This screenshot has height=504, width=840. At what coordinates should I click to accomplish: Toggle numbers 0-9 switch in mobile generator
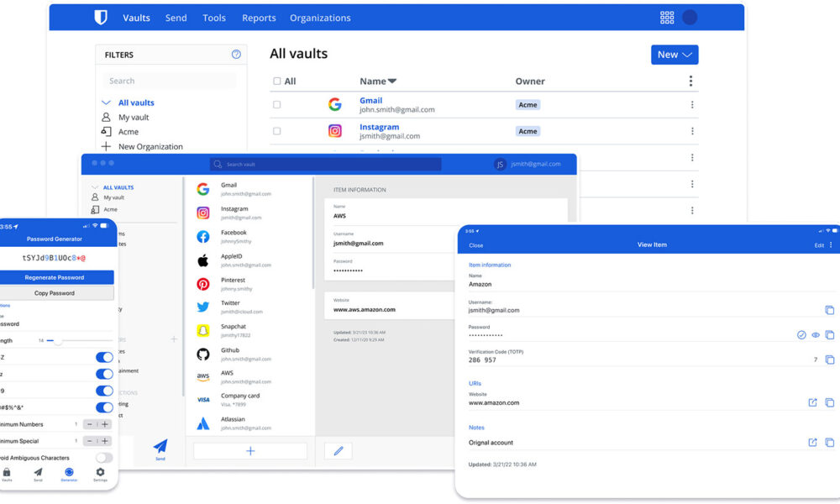pyautogui.click(x=104, y=391)
